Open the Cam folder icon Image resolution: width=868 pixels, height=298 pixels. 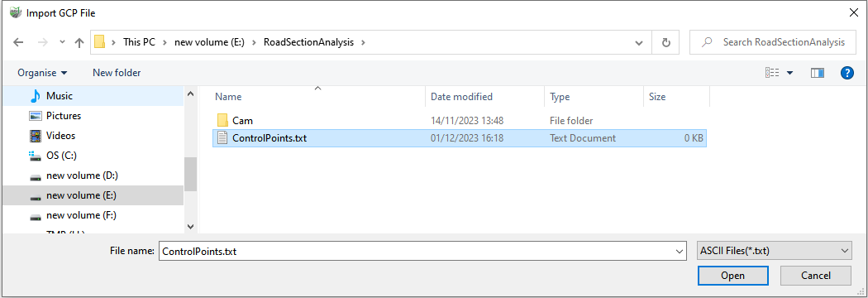[222, 120]
